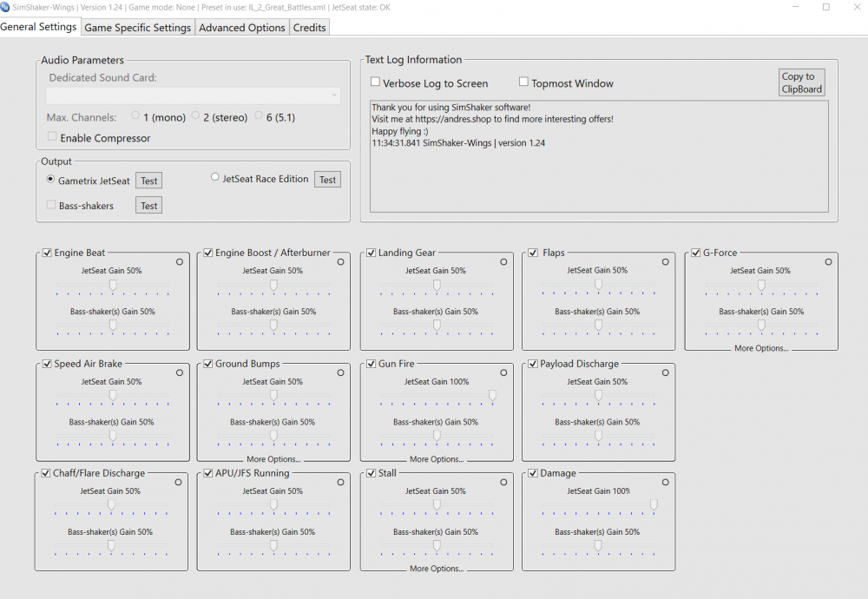Click the Landing Gear JetSeat Gain slider

[x=437, y=286]
